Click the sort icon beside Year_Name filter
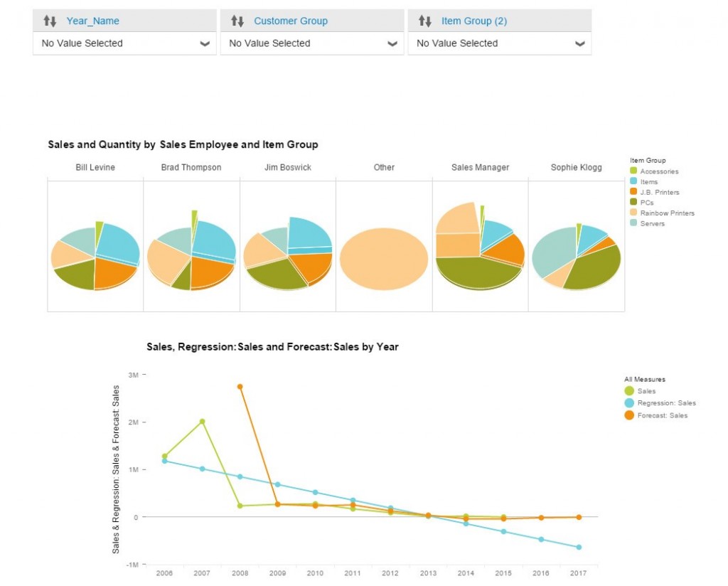The image size is (728, 586). click(48, 21)
